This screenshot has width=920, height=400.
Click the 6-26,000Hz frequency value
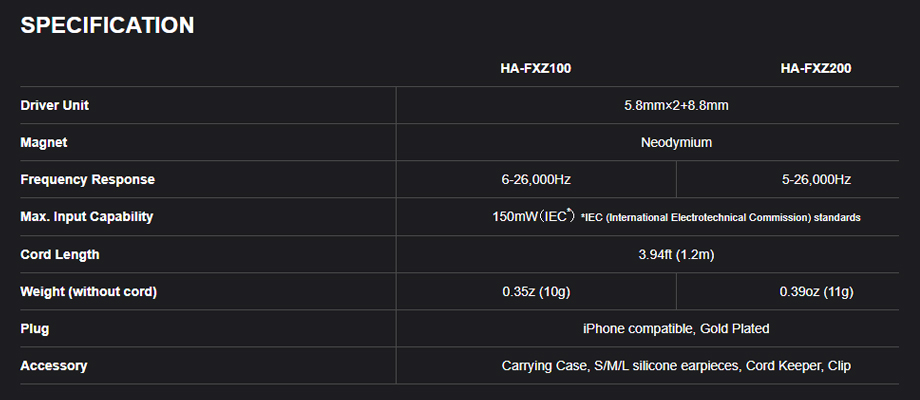coord(536,179)
